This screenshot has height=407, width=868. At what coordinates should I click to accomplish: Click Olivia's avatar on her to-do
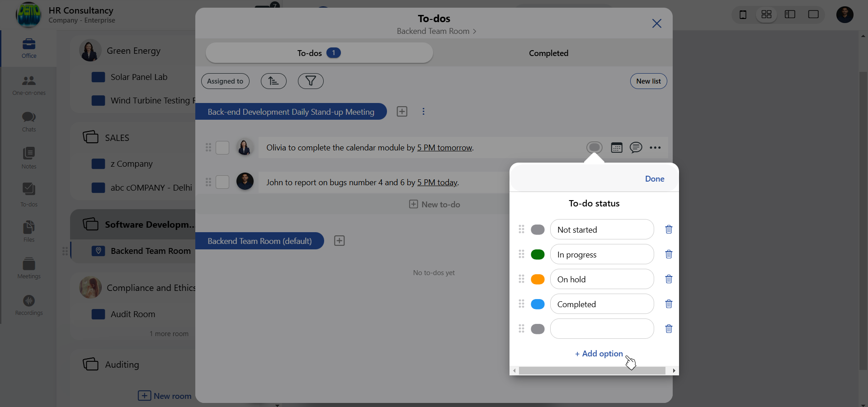[245, 148]
